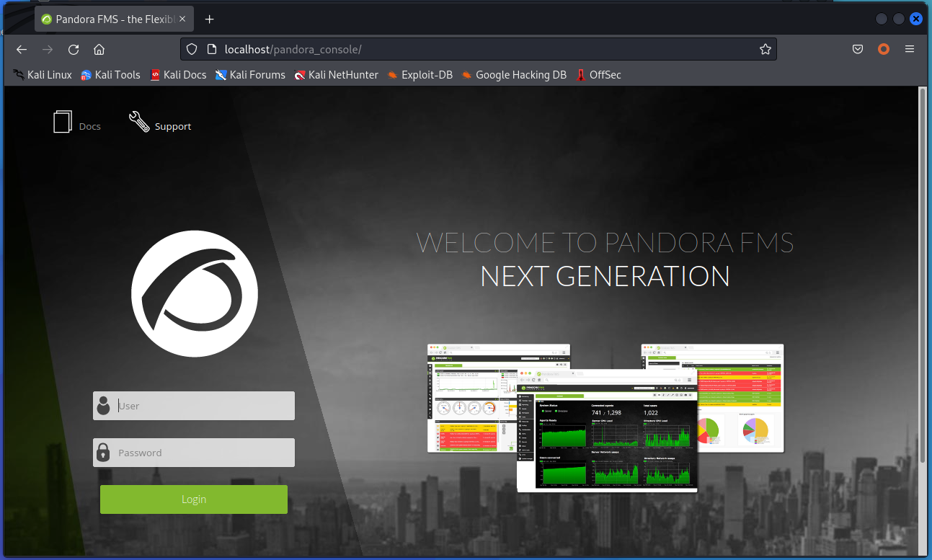Open the Pocket save icon

click(858, 49)
